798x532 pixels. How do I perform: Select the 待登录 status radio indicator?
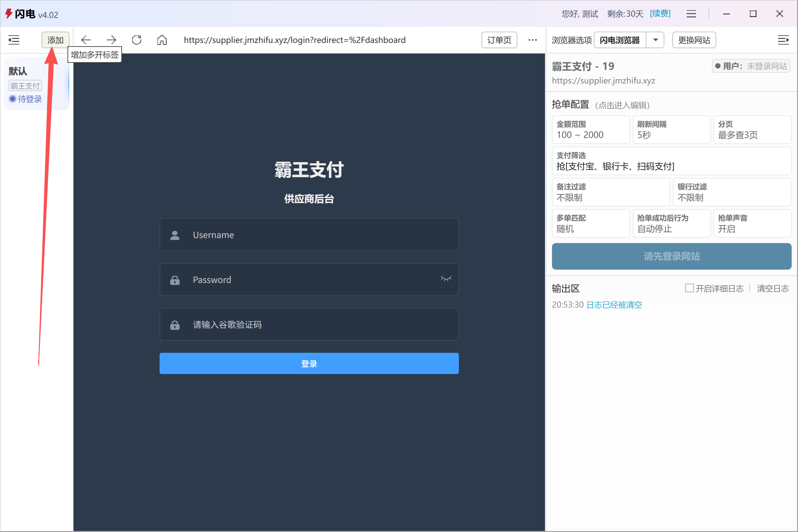(13, 99)
